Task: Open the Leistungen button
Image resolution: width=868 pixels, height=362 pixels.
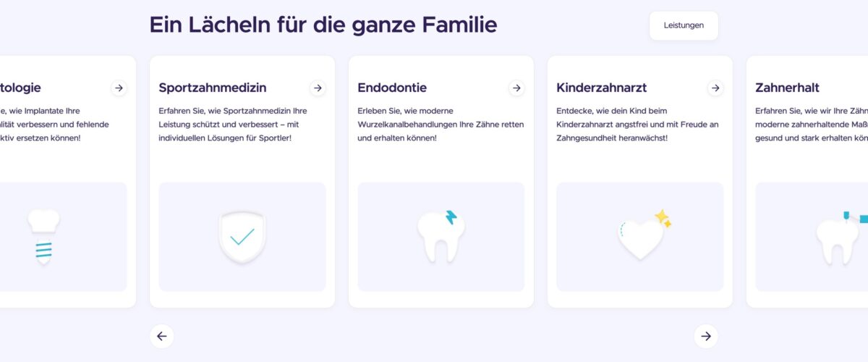Action: coord(684,25)
